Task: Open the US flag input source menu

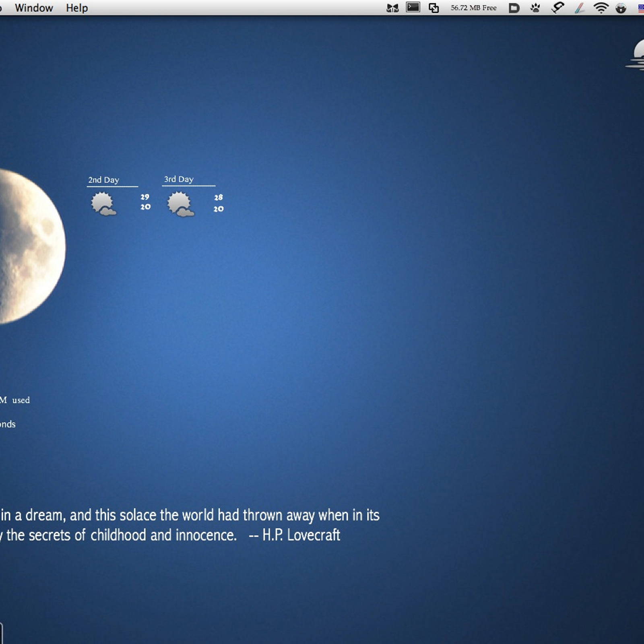Action: [x=641, y=8]
